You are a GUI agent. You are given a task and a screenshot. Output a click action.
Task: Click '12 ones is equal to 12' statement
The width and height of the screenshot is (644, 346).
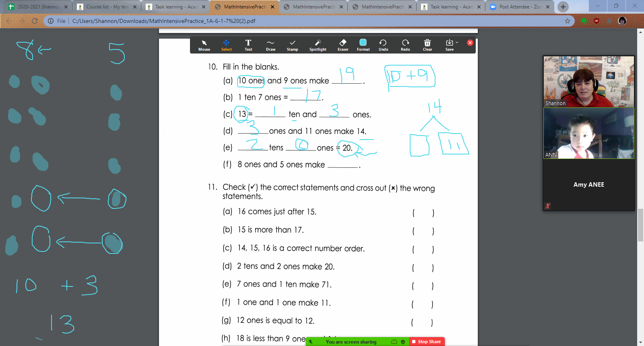tap(276, 321)
